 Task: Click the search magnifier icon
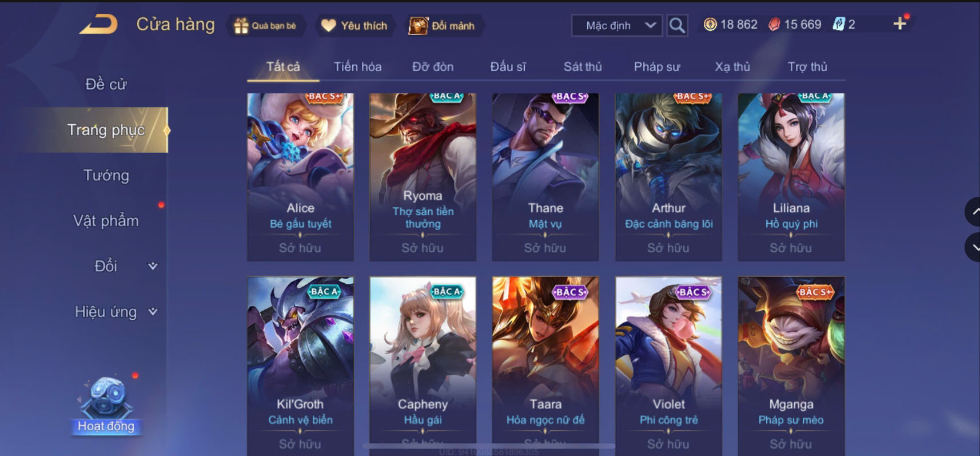point(677,25)
